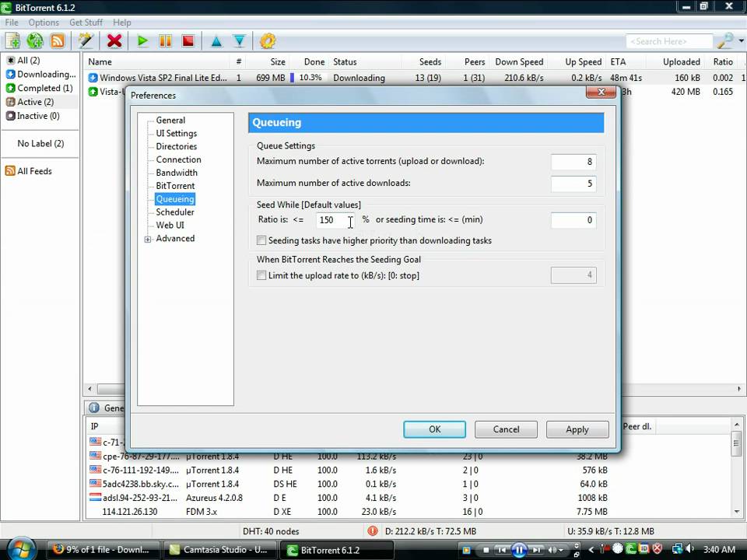Click the maximum active downloads field

(x=573, y=184)
